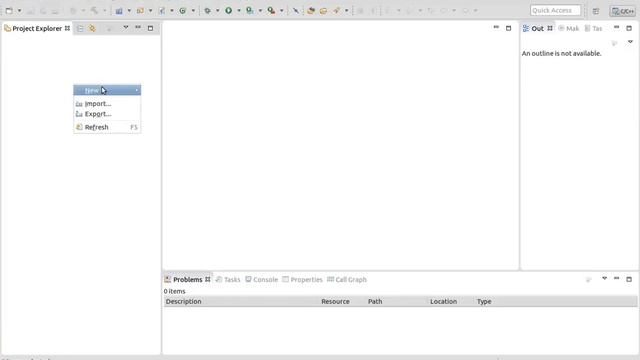Switch to the Properties tab
The image size is (640, 360).
point(302,280)
